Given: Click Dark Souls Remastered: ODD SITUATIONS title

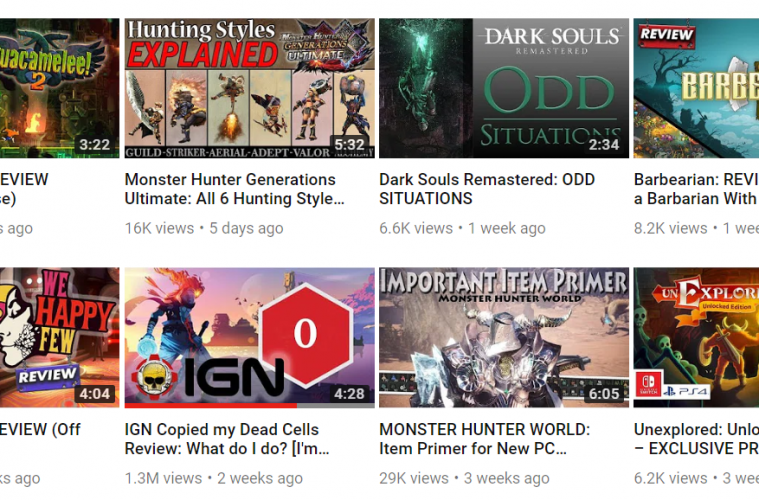Looking at the screenshot, I should coord(487,189).
